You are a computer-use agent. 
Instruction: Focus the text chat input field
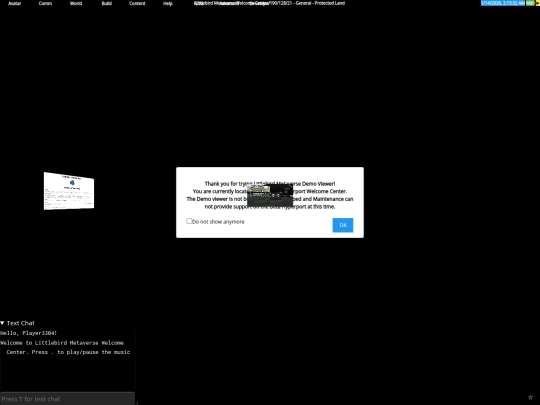click(67, 399)
